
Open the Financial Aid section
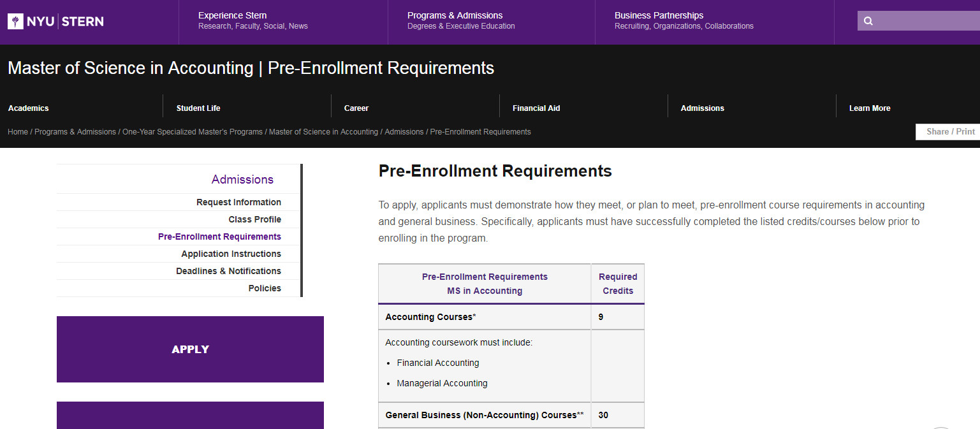tap(536, 108)
